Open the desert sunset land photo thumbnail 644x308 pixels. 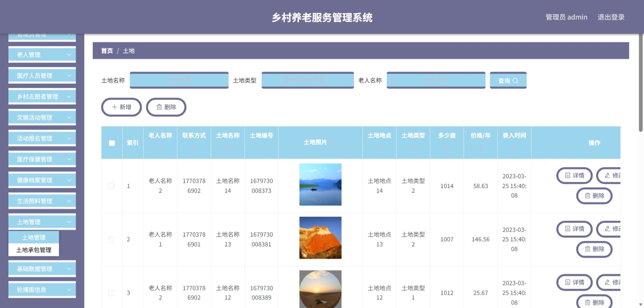click(x=320, y=289)
